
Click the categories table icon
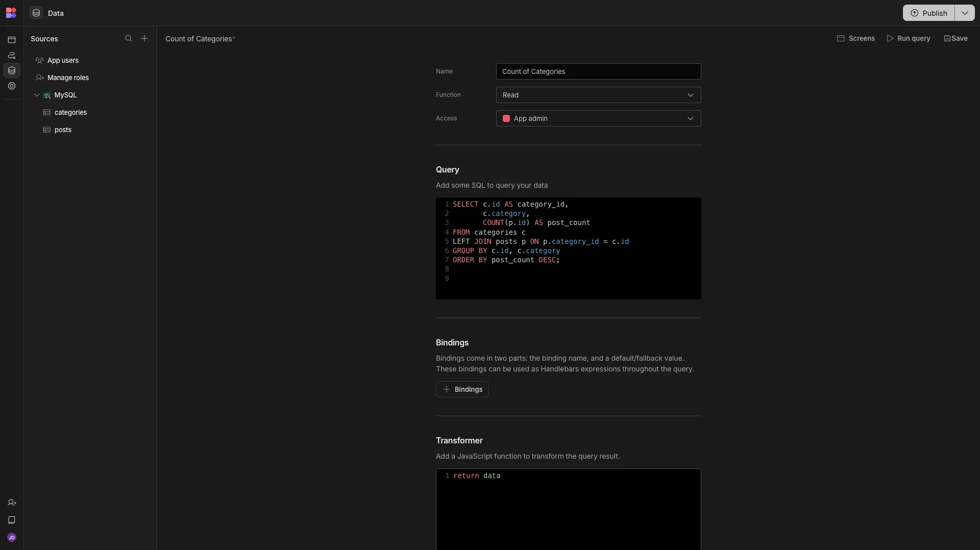46,112
